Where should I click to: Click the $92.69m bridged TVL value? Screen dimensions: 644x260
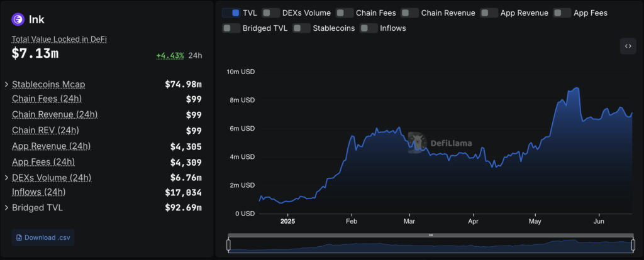pyautogui.click(x=183, y=207)
